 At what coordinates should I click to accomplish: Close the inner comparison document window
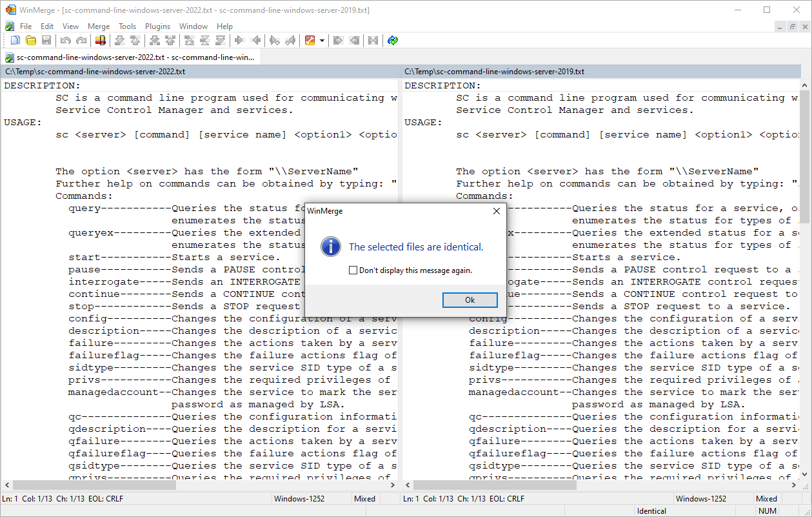[804, 26]
